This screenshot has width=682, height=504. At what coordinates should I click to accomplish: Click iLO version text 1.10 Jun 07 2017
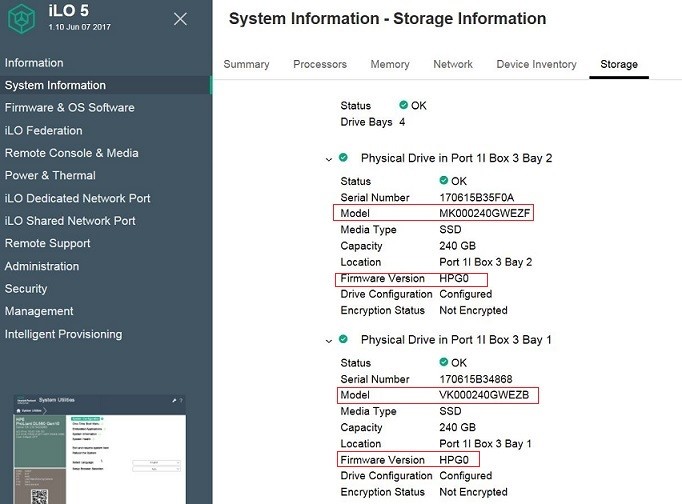click(x=80, y=27)
